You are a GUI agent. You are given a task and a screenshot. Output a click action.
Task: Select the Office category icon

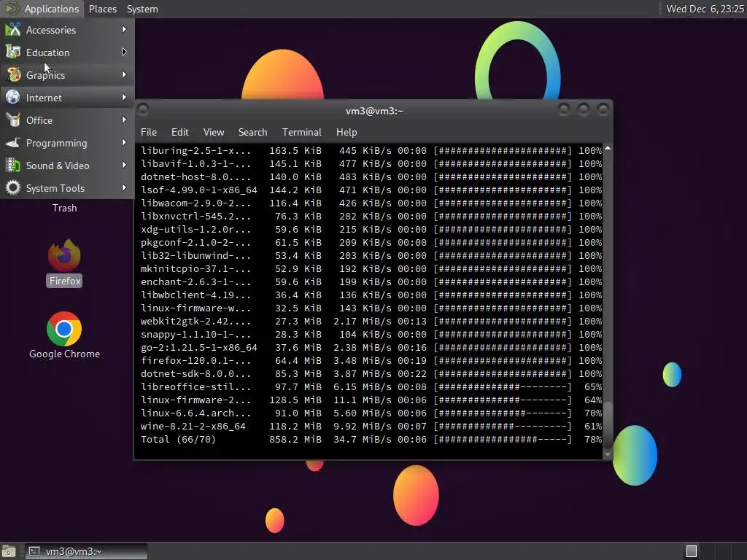[x=13, y=120]
